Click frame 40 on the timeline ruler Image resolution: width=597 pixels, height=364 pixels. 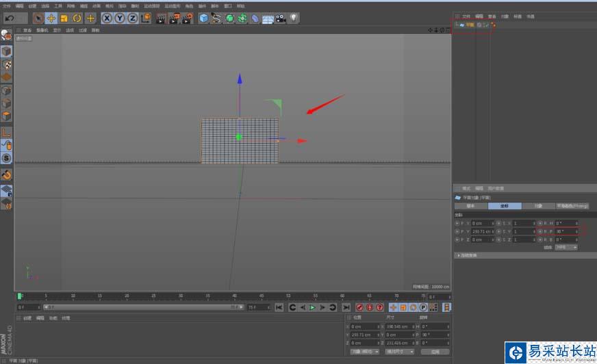pos(235,296)
